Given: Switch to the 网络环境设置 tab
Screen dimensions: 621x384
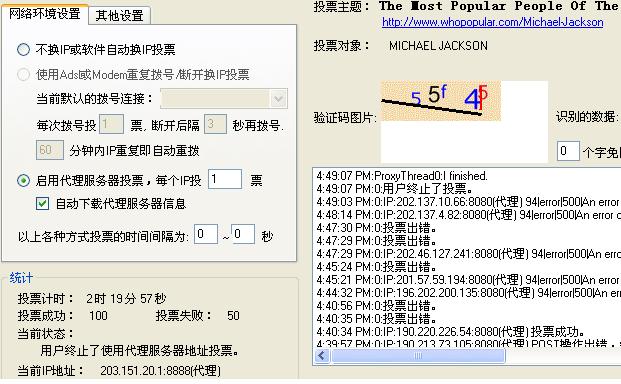Looking at the screenshot, I should [45, 14].
